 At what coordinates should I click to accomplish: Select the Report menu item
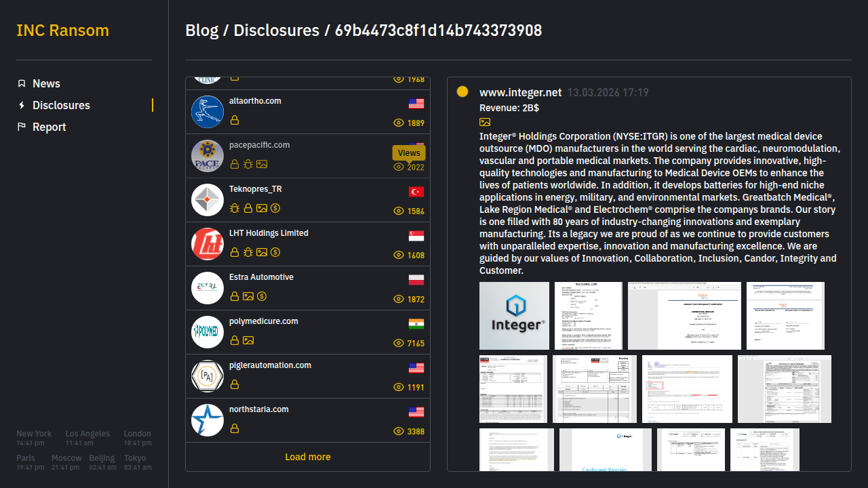coord(49,127)
